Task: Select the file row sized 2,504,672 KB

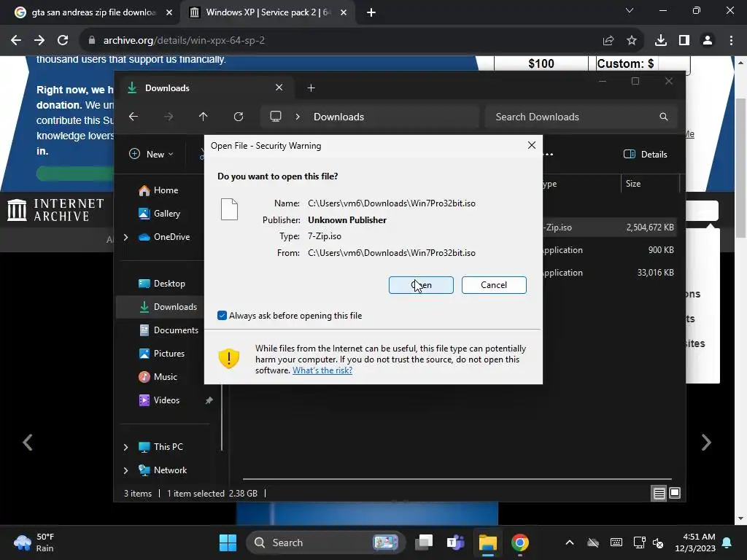Action: (608, 227)
